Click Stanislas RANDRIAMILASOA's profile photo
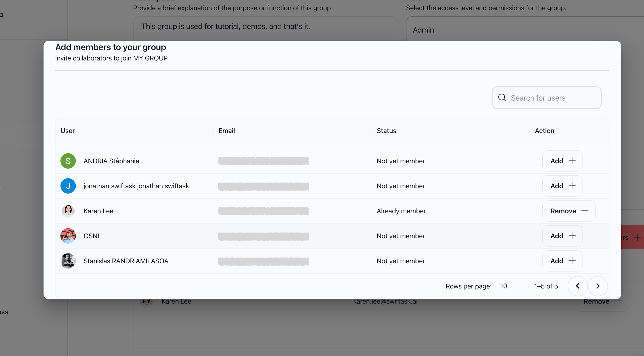644x356 pixels. click(68, 261)
